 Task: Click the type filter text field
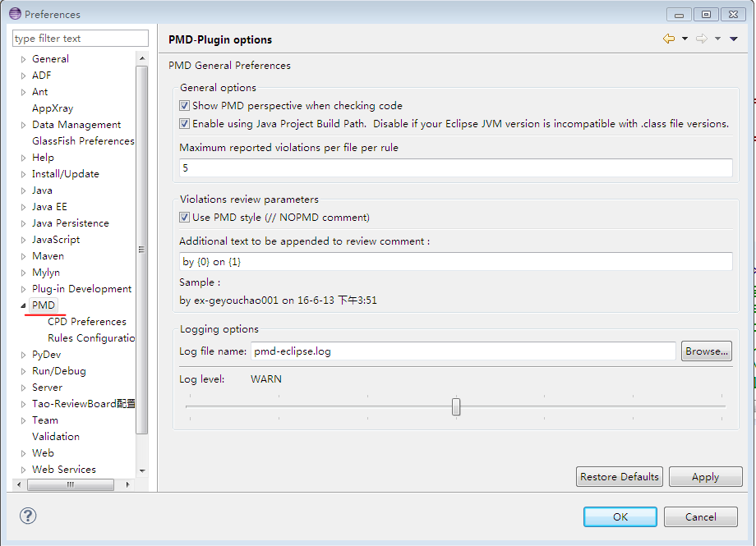(80, 39)
